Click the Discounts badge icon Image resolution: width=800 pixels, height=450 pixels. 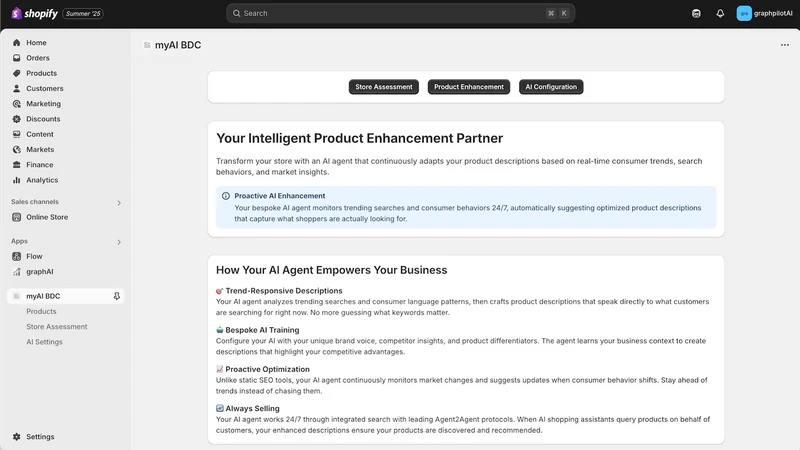pos(17,119)
